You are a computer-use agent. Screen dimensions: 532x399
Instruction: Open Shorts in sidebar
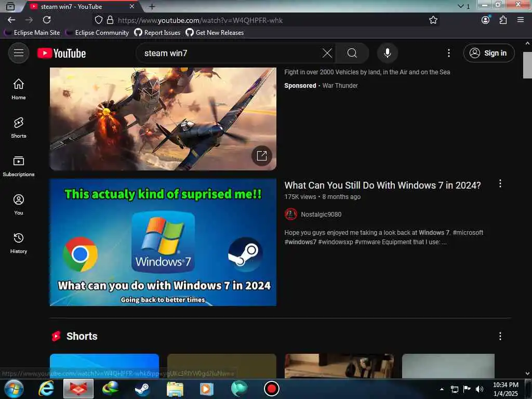(19, 128)
